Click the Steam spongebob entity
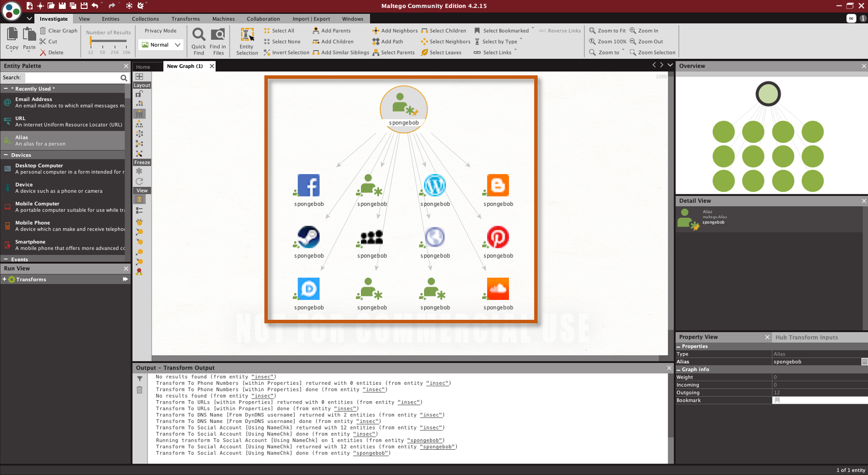Image resolution: width=868 pixels, height=475 pixels. point(309,237)
